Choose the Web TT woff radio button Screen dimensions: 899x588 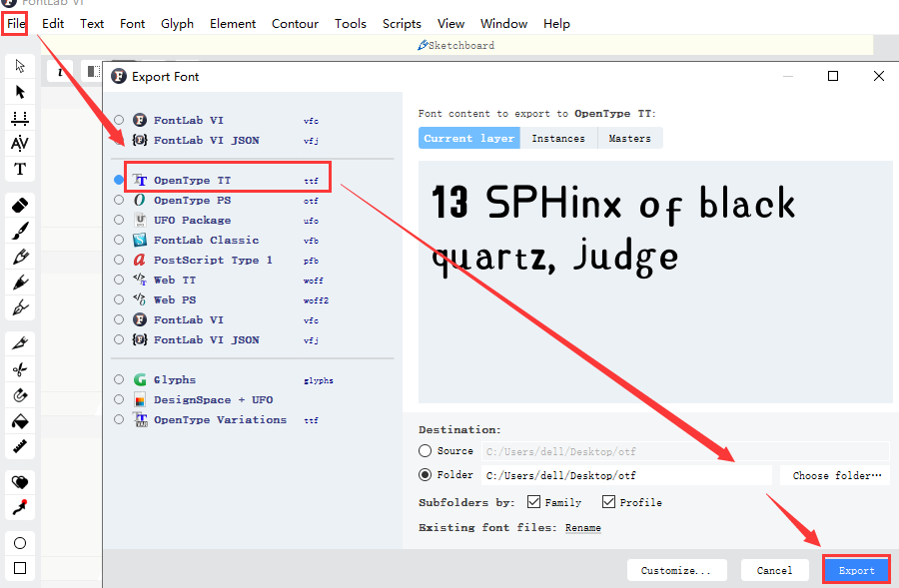[119, 280]
